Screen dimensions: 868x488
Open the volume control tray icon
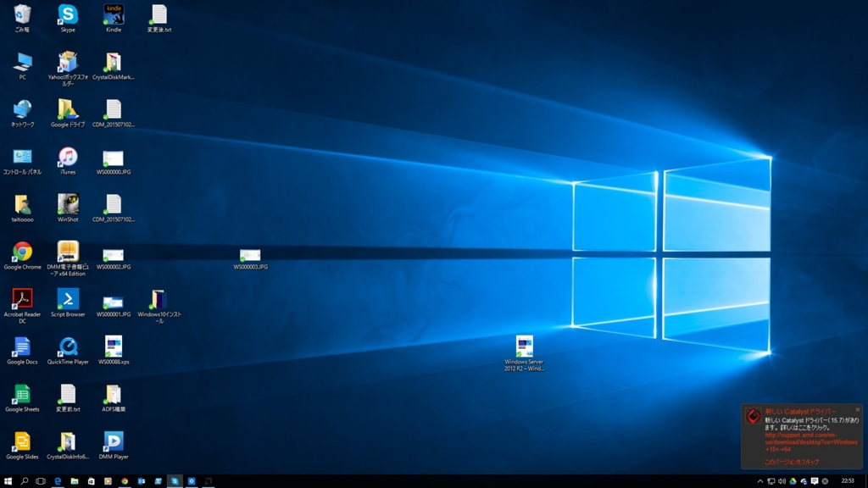pos(782,481)
